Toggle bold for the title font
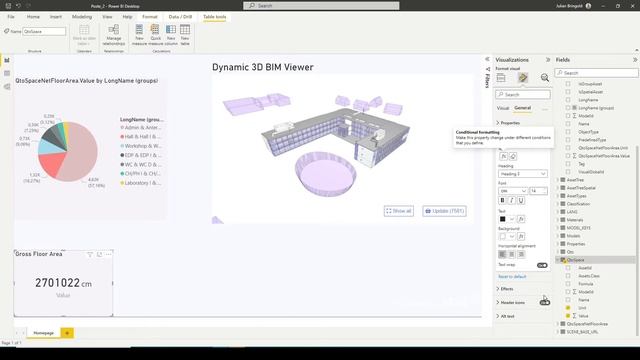Screen dimensions: 640x360 (502, 200)
